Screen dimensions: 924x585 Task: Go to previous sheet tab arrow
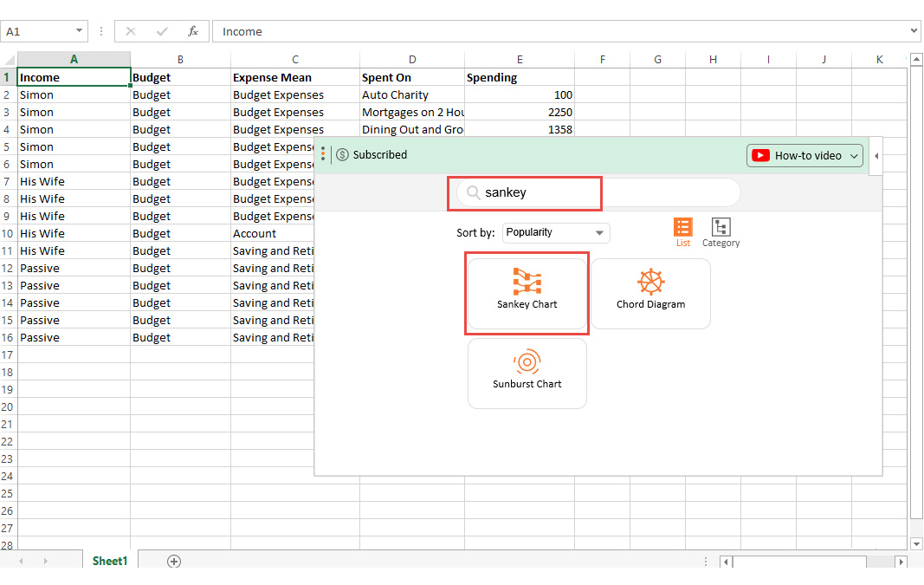click(x=21, y=561)
